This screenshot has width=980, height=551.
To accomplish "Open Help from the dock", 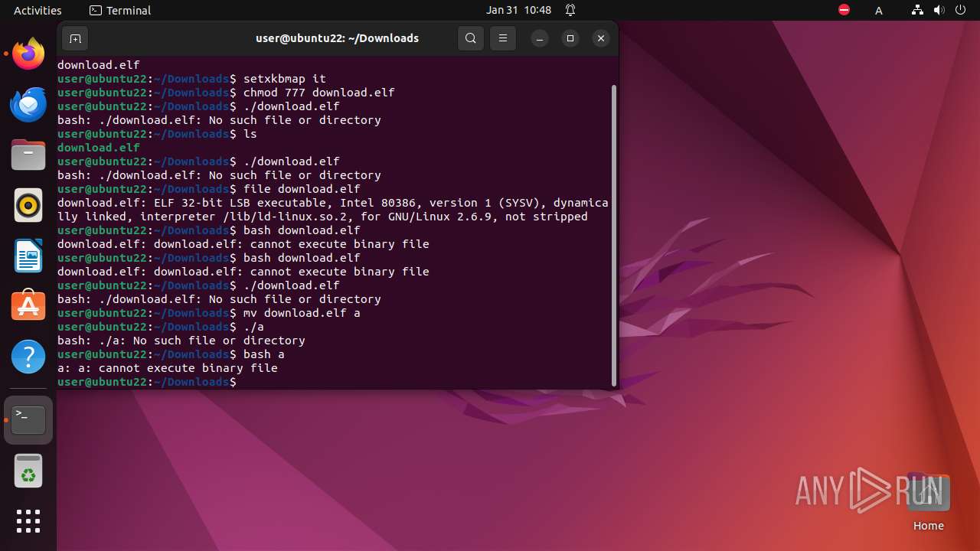I will [x=28, y=357].
